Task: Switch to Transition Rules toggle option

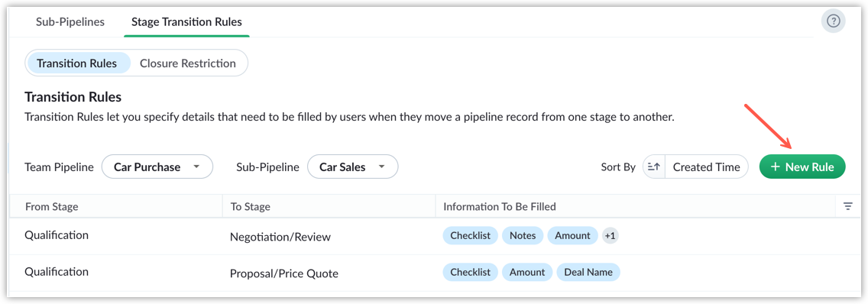Action: (x=77, y=63)
